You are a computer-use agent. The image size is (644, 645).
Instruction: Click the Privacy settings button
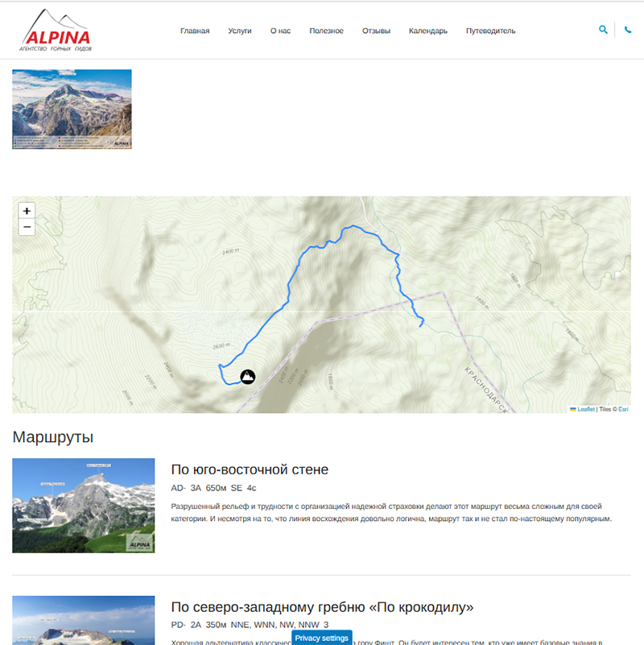(321, 638)
